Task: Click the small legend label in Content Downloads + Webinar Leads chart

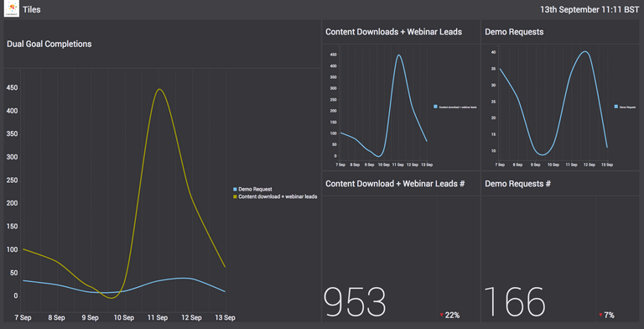Action: point(458,107)
